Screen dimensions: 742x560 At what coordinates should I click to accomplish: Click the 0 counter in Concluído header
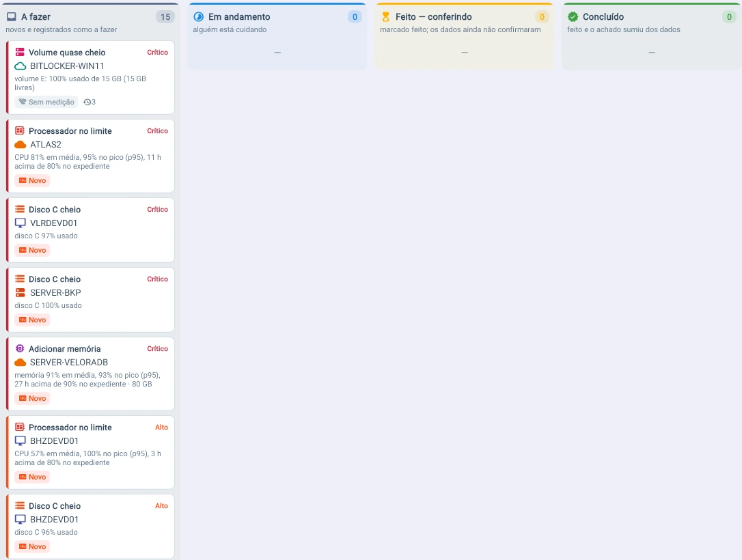(729, 17)
